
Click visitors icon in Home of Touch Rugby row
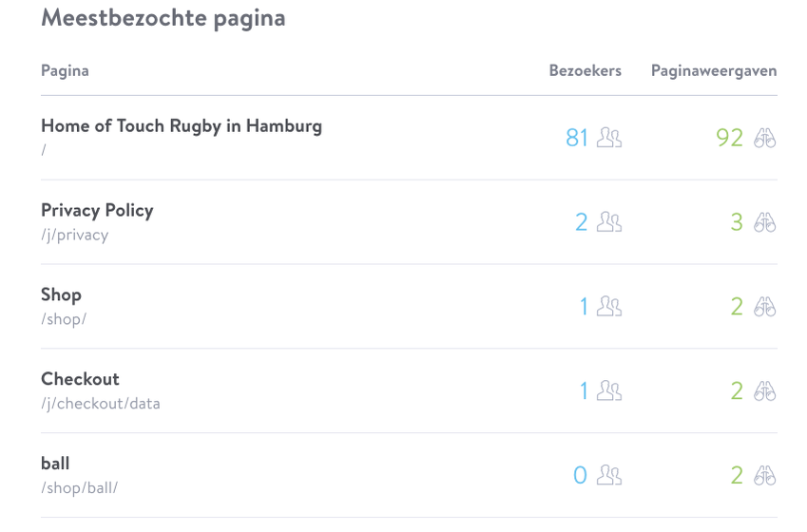coord(609,138)
